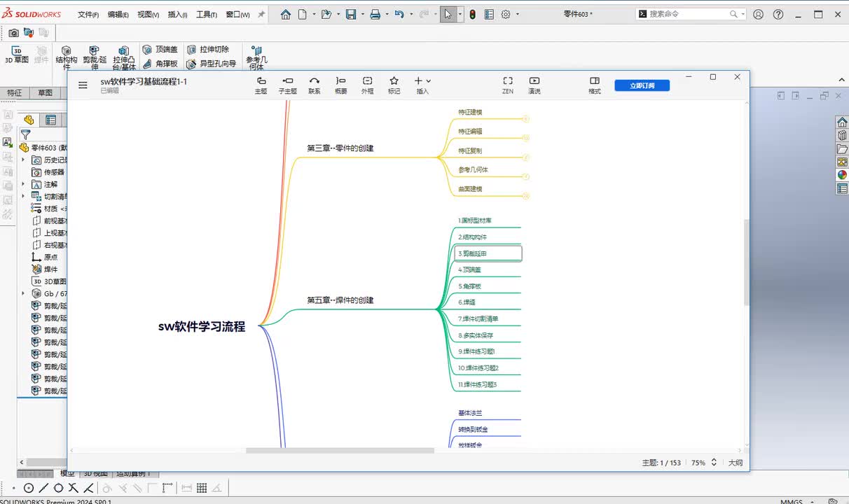Expand the Gb / 67 tree node

[23, 294]
